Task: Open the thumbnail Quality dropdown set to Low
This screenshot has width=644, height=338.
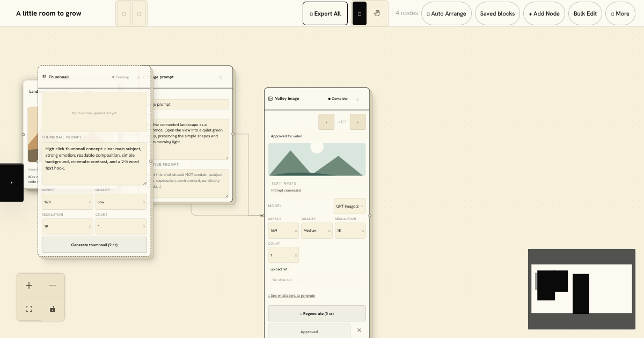Action: tap(121, 202)
